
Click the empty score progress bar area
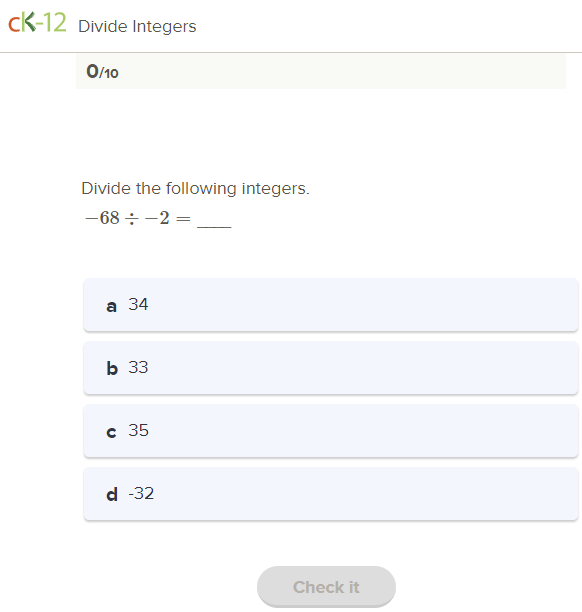[x=320, y=72]
